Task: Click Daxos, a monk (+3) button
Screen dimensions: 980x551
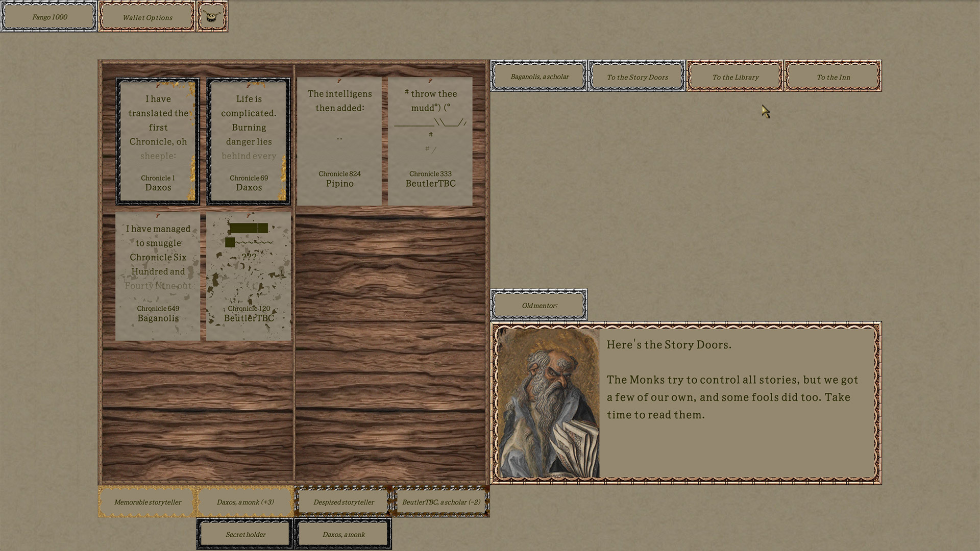Action: click(x=245, y=502)
